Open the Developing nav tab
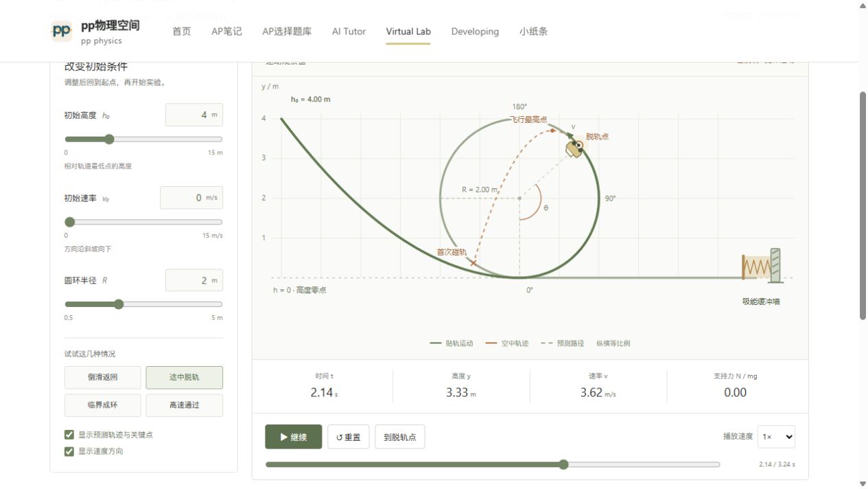The height and width of the screenshot is (489, 868). [475, 32]
